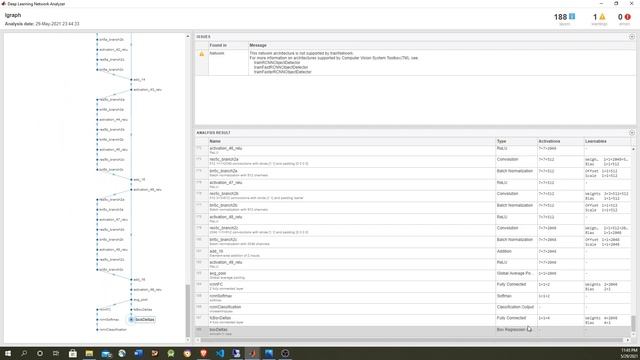The width and height of the screenshot is (640, 360).
Task: Click the graph pane scroll-down arrow
Action: pyautogui.click(x=188, y=340)
